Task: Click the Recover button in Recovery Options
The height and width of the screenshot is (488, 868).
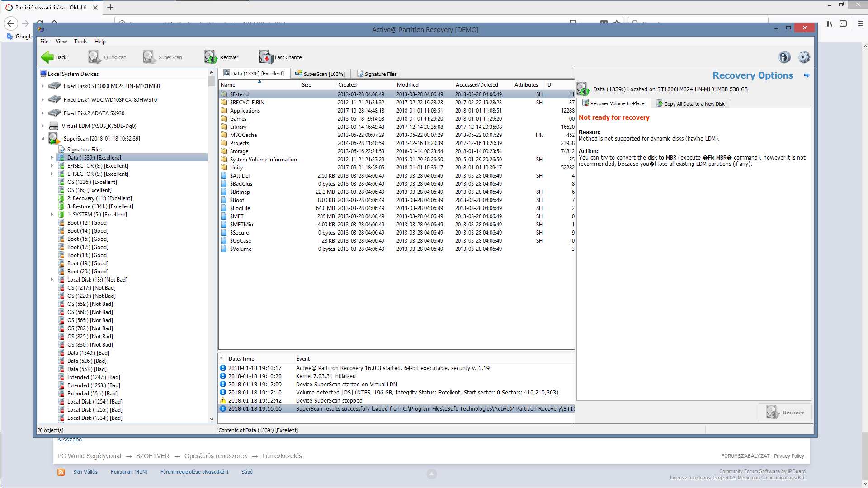Action: (785, 413)
